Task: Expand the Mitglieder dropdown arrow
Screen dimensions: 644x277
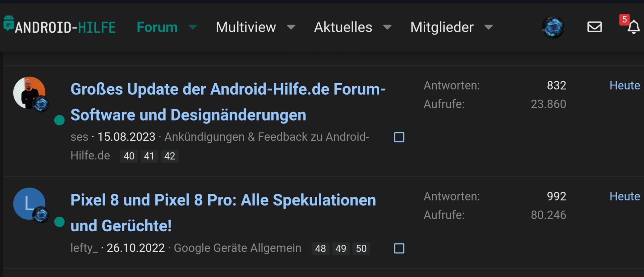Action: click(489, 27)
